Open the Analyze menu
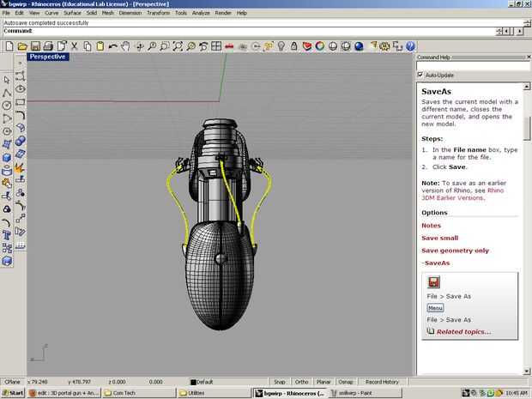The width and height of the screenshot is (532, 399). click(202, 14)
